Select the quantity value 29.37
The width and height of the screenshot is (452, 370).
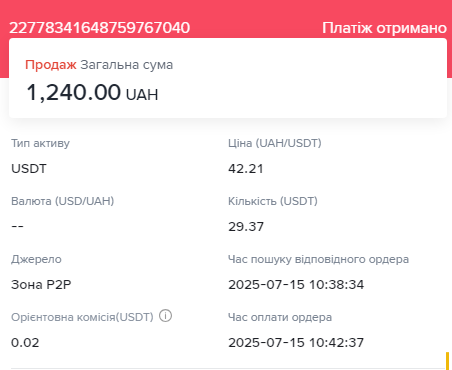[x=246, y=227]
